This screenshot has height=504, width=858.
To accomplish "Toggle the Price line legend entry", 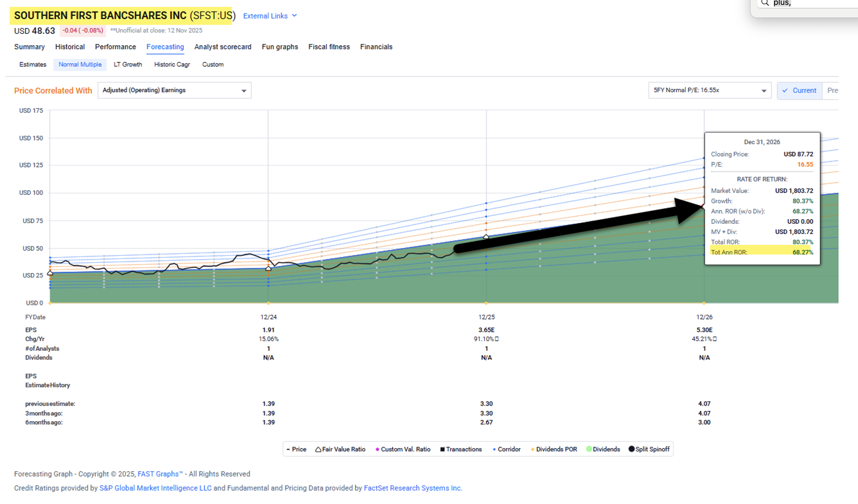I will 296,449.
